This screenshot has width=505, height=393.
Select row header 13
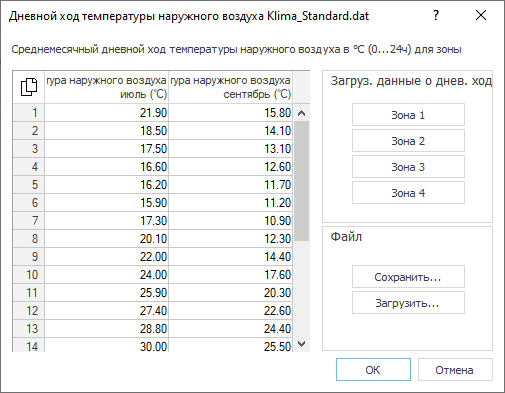[28, 329]
